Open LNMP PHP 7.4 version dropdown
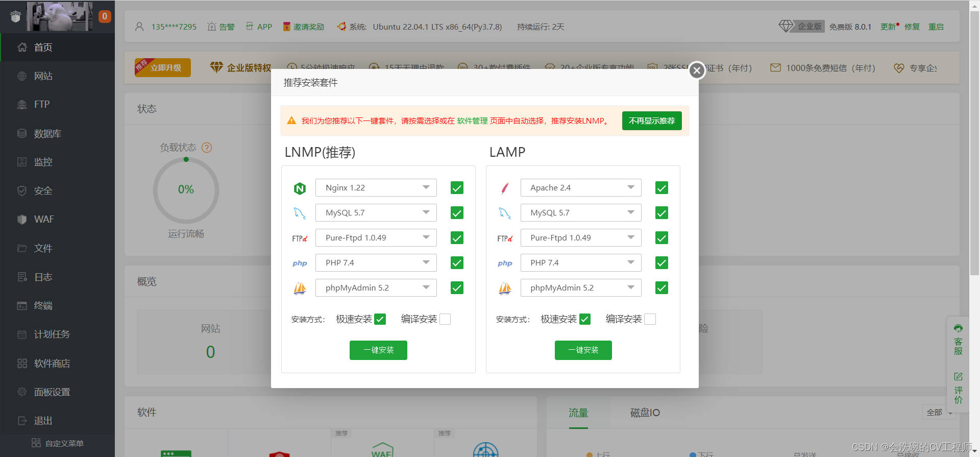980x457 pixels. point(376,263)
